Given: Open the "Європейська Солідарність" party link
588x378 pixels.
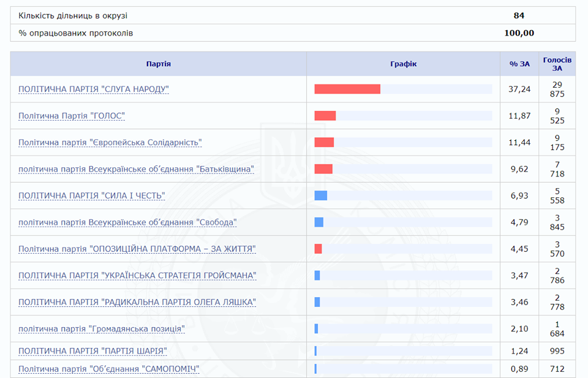Looking at the screenshot, I should (x=110, y=143).
